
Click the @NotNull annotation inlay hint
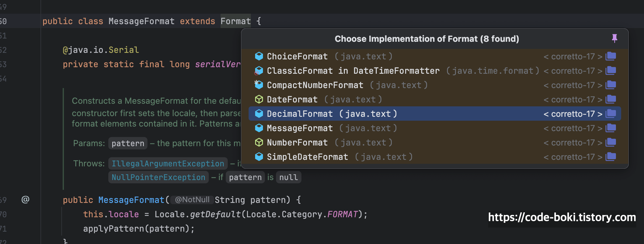pos(192,200)
